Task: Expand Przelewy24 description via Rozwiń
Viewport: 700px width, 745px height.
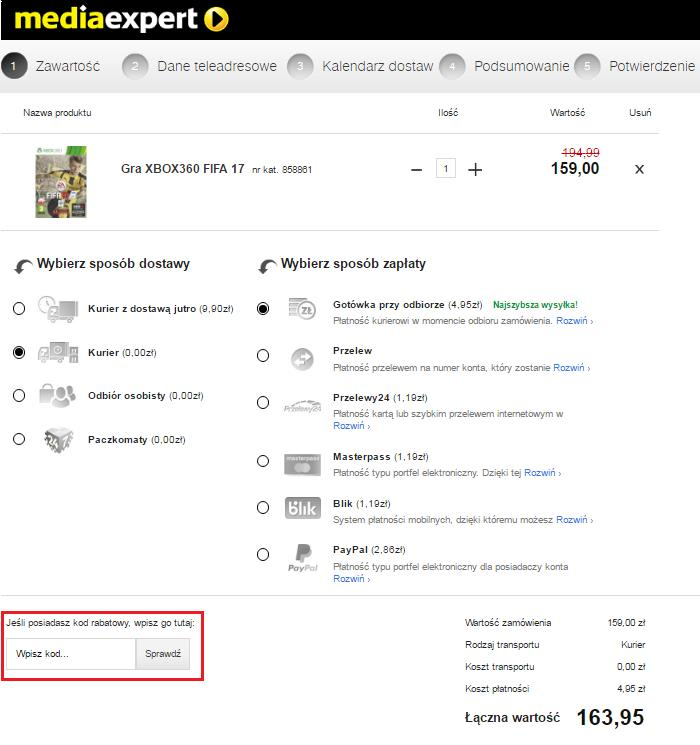Action: [351, 426]
